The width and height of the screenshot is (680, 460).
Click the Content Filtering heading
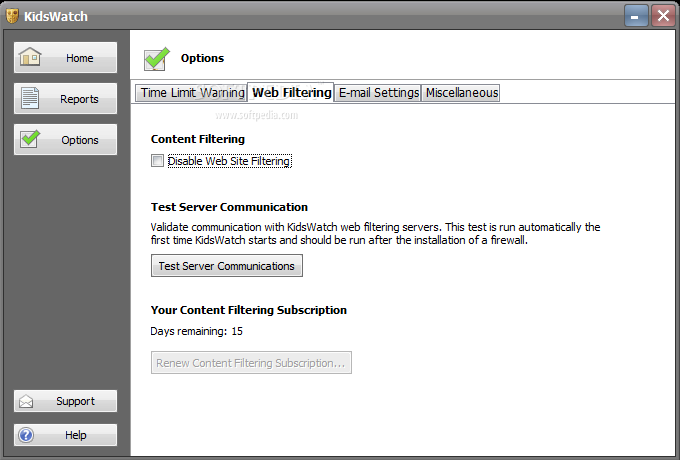[x=198, y=139]
